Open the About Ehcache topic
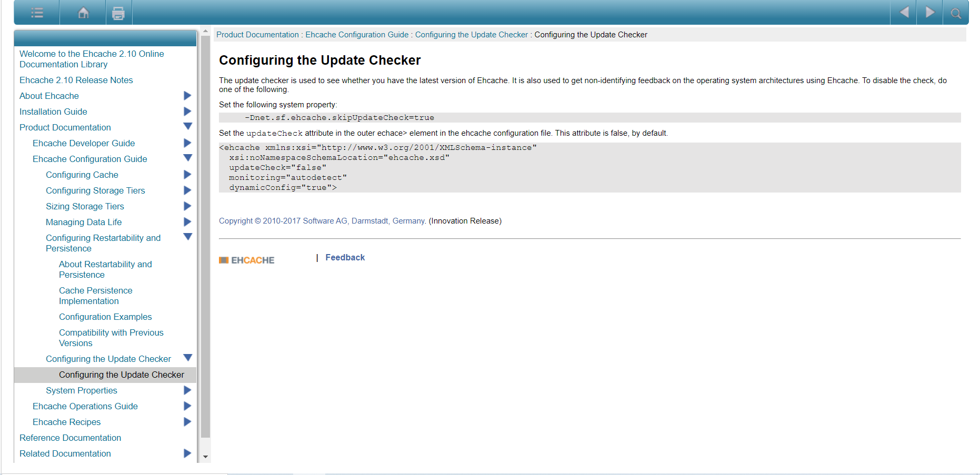This screenshot has height=475, width=980. (x=49, y=96)
